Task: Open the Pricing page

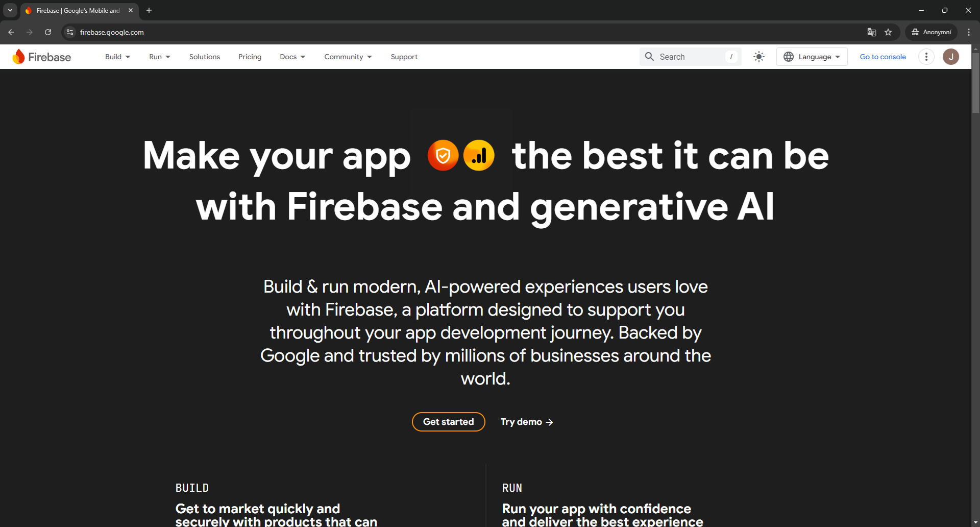Action: pos(250,57)
